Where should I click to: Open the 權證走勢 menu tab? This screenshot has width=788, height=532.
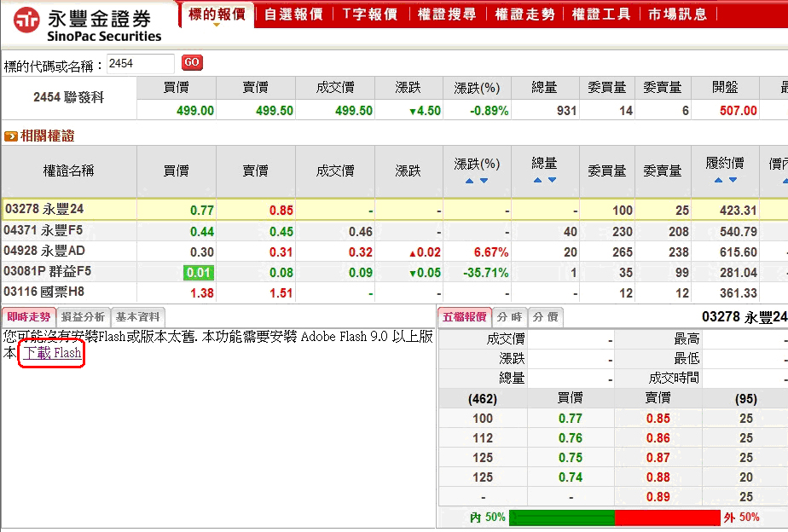524,14
